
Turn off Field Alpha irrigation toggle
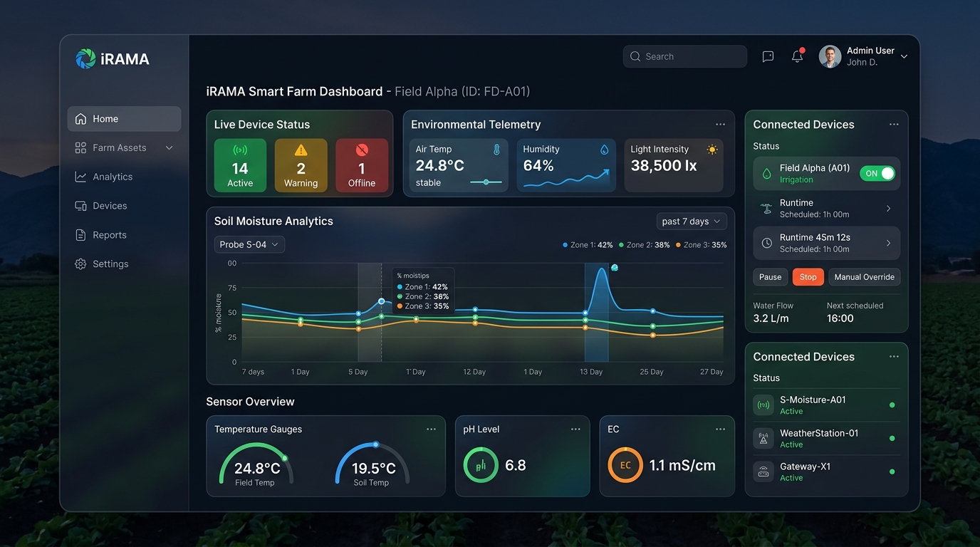877,173
